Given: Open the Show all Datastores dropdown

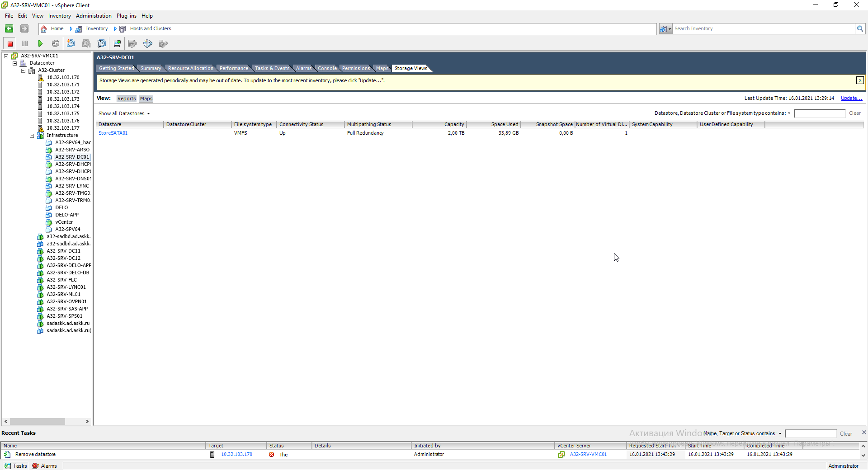Looking at the screenshot, I should 124,114.
